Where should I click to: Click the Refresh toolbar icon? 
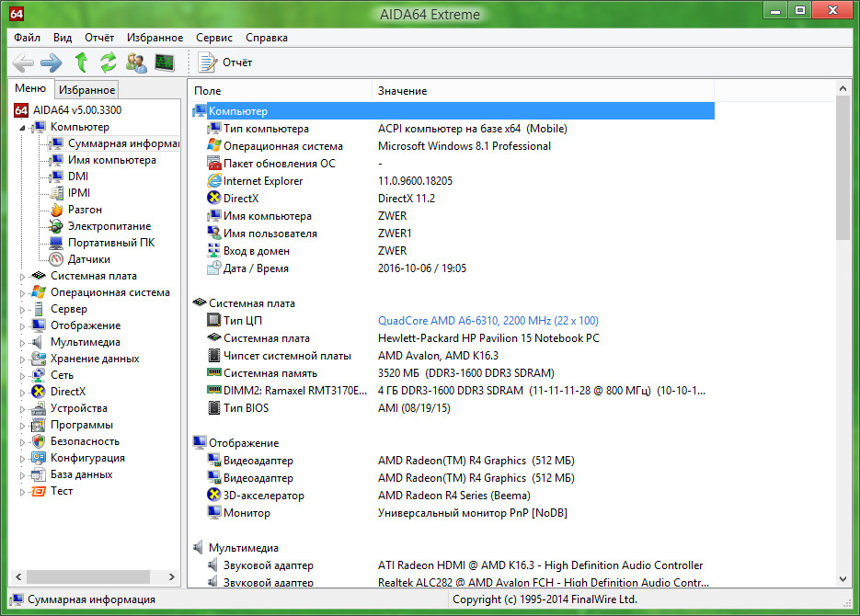109,63
